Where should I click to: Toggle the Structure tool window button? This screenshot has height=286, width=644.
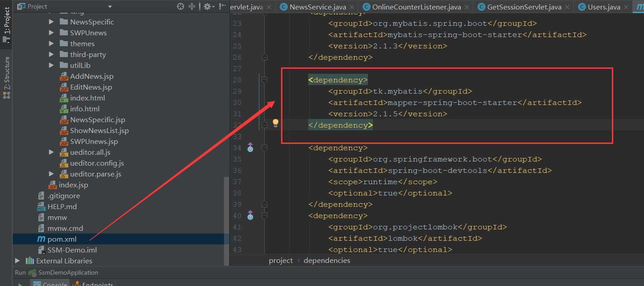pyautogui.click(x=6, y=78)
